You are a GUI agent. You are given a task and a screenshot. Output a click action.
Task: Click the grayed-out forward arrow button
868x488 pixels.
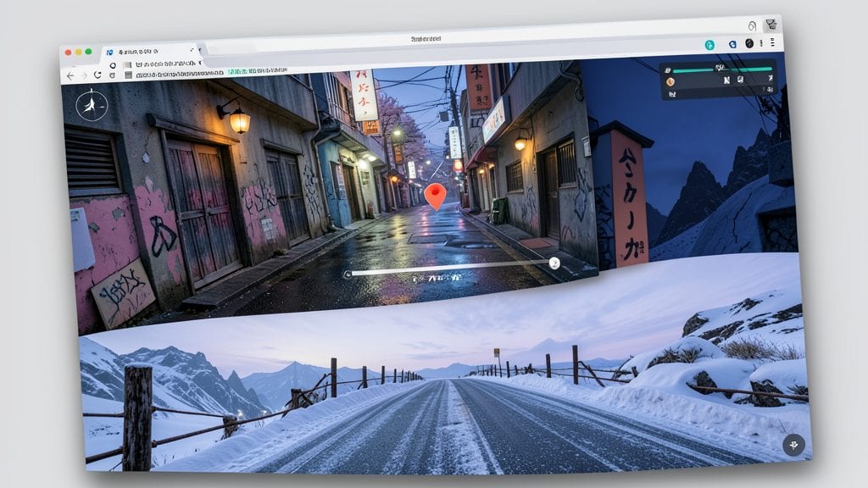(x=84, y=75)
